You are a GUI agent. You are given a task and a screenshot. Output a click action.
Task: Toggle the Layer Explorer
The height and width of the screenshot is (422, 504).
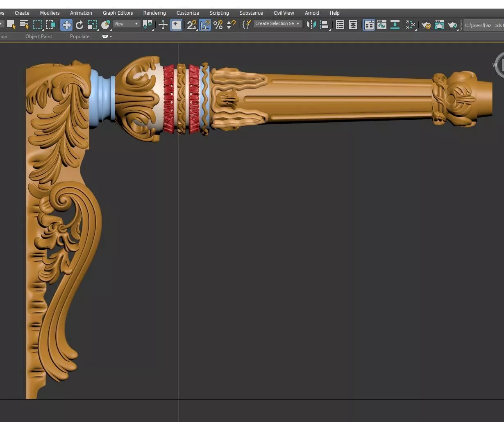pyautogui.click(x=353, y=25)
